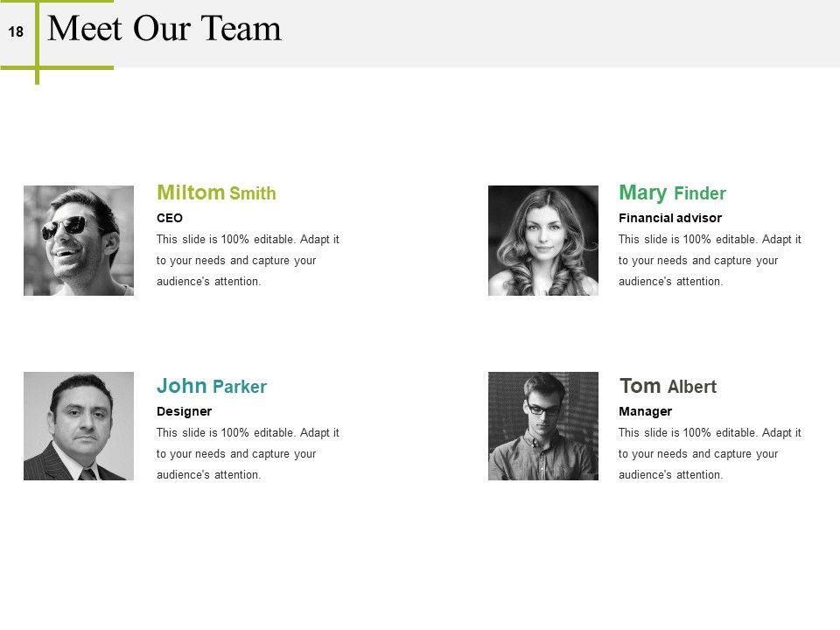Screen dimensions: 840x630
Task: Click the name "John Parker"
Action: click(x=212, y=386)
